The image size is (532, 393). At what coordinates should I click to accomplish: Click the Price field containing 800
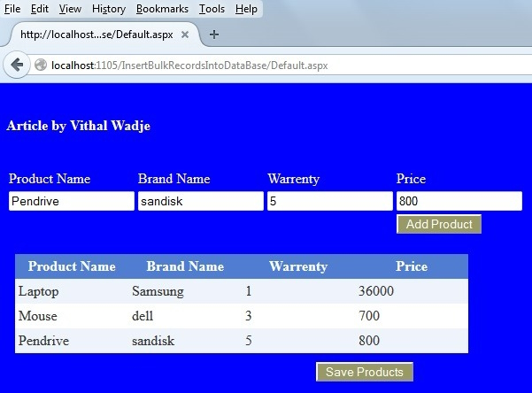coord(459,201)
